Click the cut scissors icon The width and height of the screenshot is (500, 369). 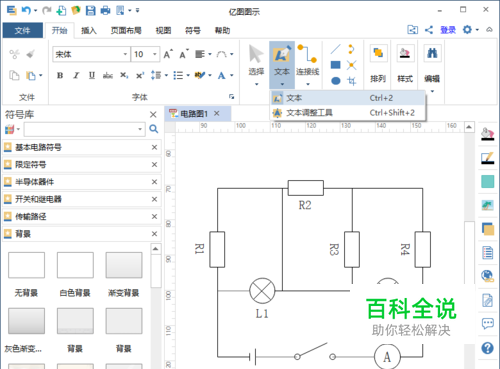[x=14, y=54]
